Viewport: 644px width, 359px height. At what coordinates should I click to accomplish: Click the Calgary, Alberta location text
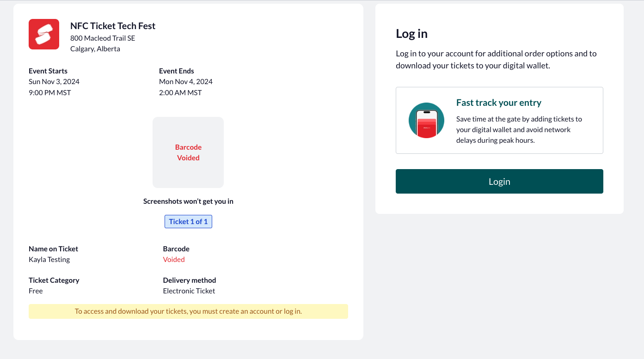[x=95, y=49]
